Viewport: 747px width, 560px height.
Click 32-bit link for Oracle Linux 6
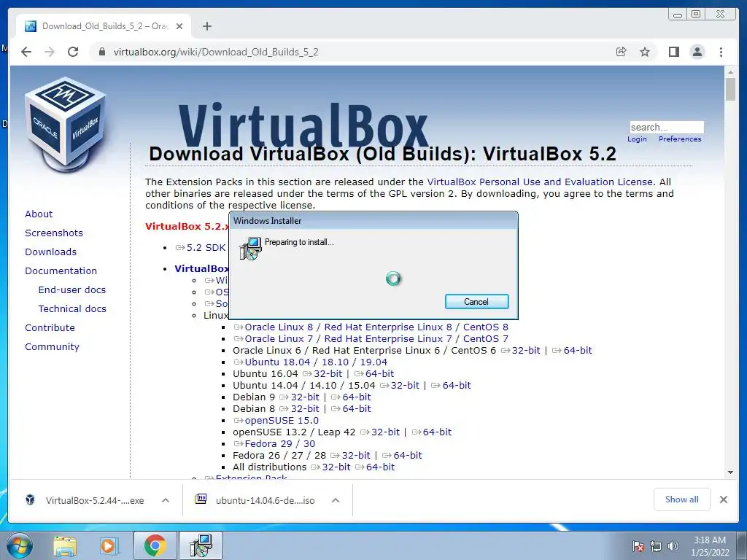521,351
